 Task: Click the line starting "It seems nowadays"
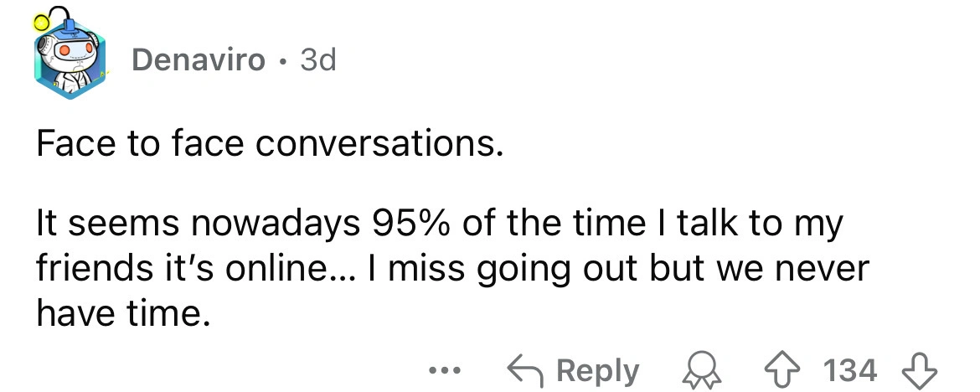(437, 226)
